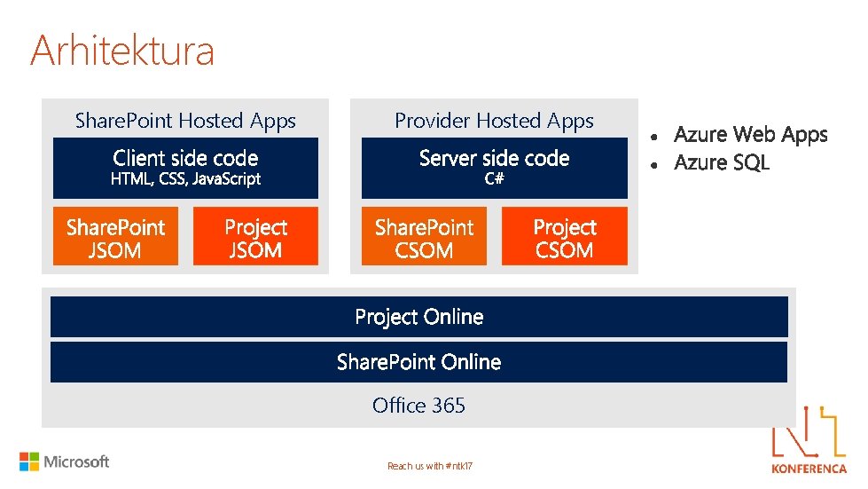The width and height of the screenshot is (868, 489).
Task: Click the C# subtitle text
Action: [494, 178]
